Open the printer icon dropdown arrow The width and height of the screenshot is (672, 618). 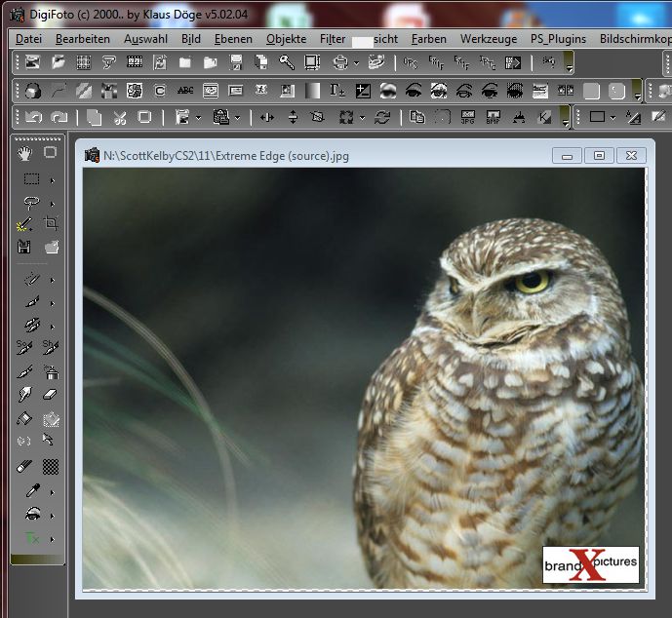(356, 62)
